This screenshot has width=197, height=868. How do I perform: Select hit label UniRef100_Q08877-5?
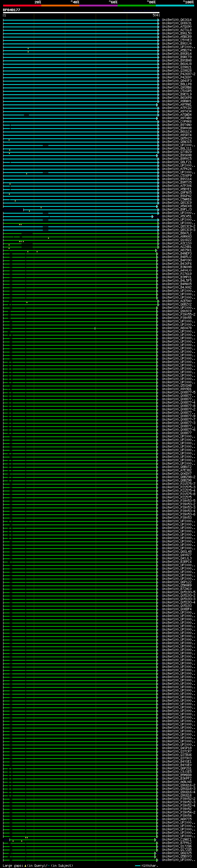click(x=179, y=393)
